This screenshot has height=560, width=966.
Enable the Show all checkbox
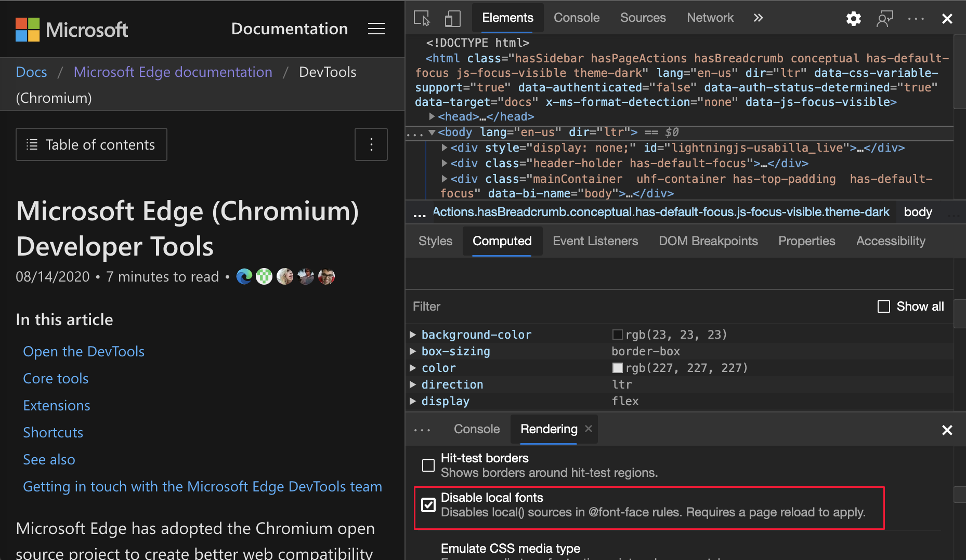[883, 306]
